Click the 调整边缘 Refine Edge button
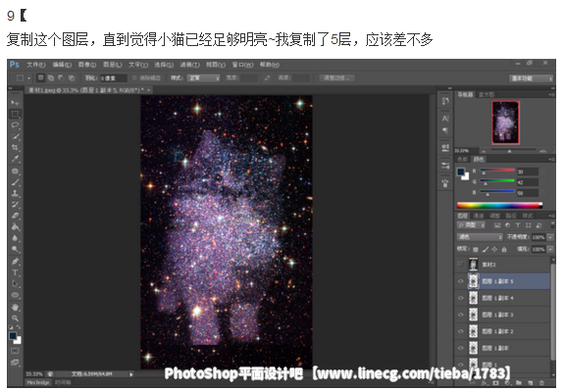565x392 pixels. pyautogui.click(x=336, y=77)
